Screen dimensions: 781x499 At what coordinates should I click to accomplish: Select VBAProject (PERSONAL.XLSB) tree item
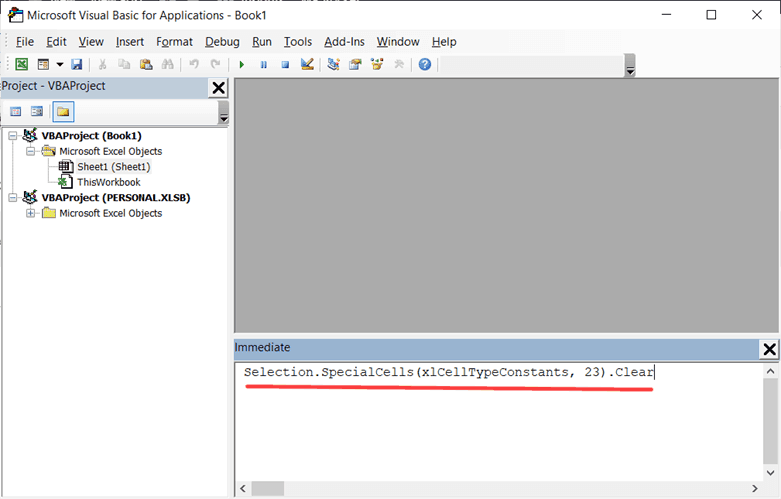click(116, 198)
